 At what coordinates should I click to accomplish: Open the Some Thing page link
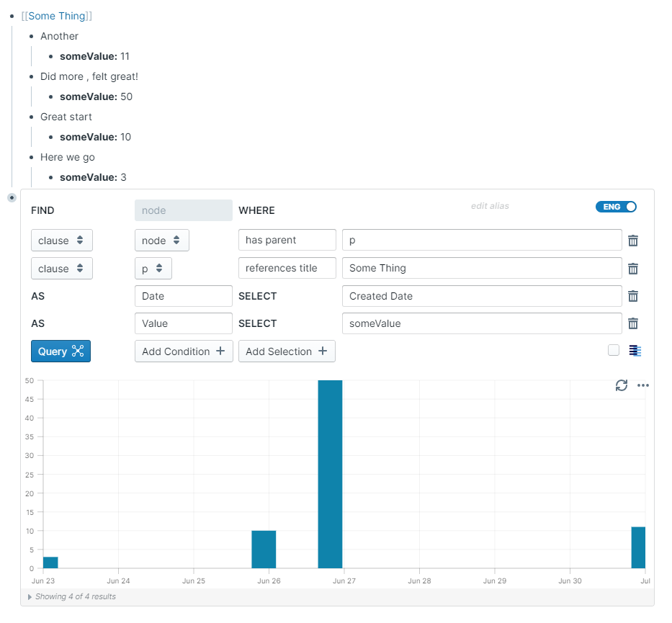(x=56, y=16)
